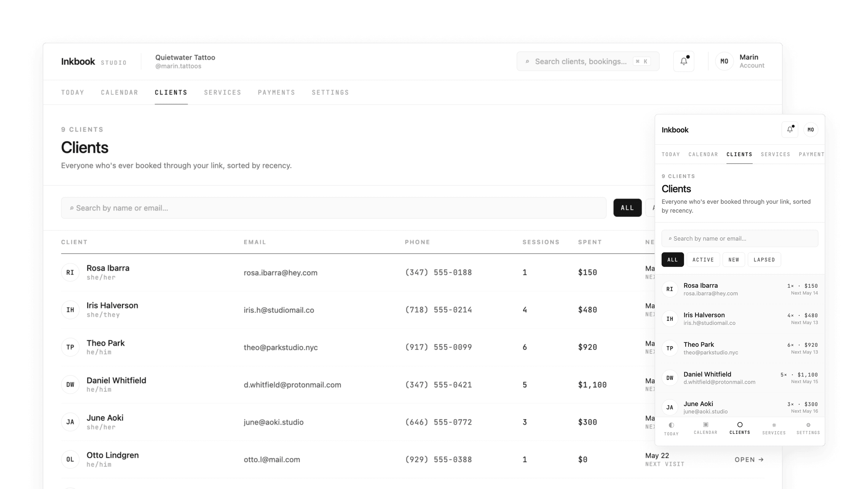Open the notifications bell in desktop header

click(x=684, y=61)
